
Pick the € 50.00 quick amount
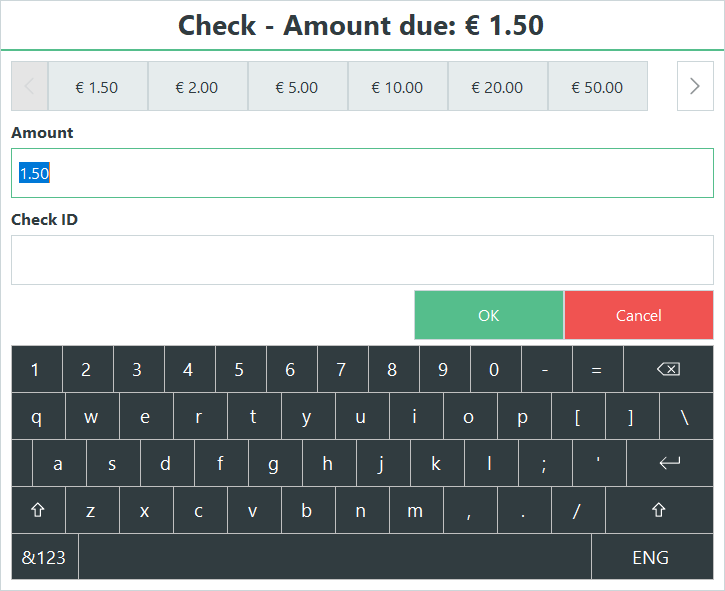pyautogui.click(x=597, y=86)
